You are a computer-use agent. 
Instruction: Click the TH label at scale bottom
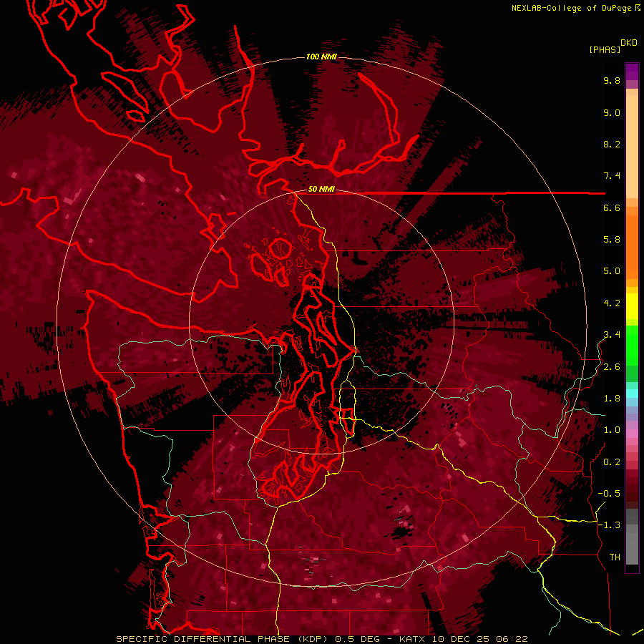(x=615, y=557)
